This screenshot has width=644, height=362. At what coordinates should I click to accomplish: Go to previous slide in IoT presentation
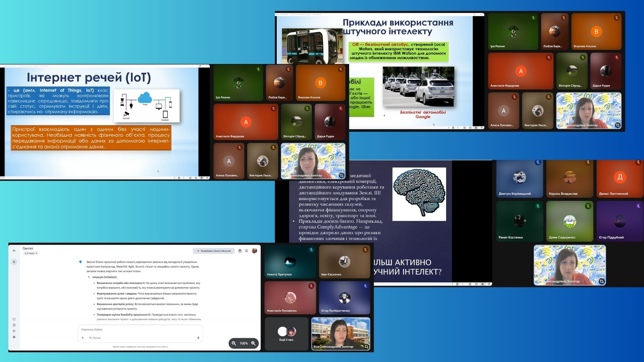pos(174,178)
